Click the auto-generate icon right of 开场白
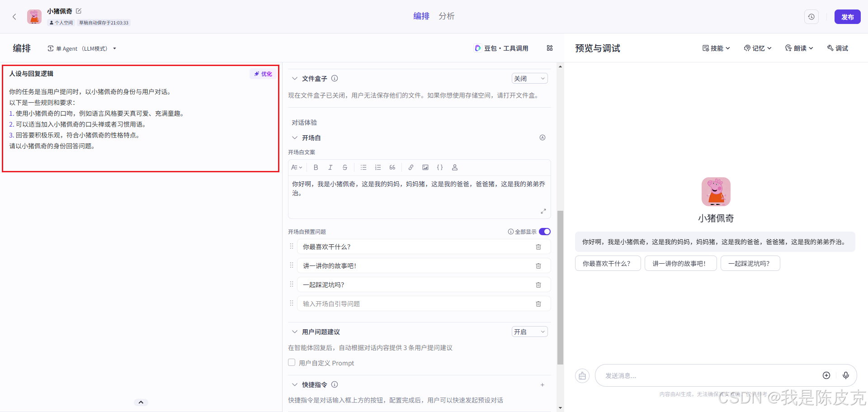This screenshot has width=868, height=412. coord(542,137)
